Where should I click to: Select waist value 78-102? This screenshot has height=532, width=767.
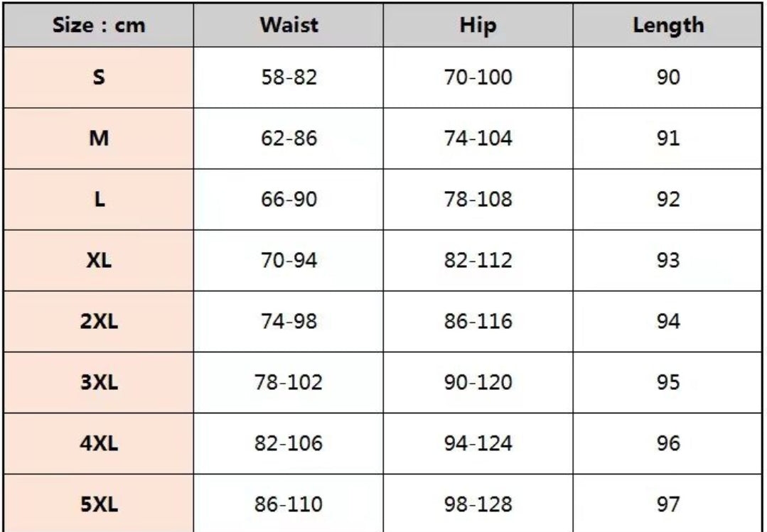coord(288,383)
